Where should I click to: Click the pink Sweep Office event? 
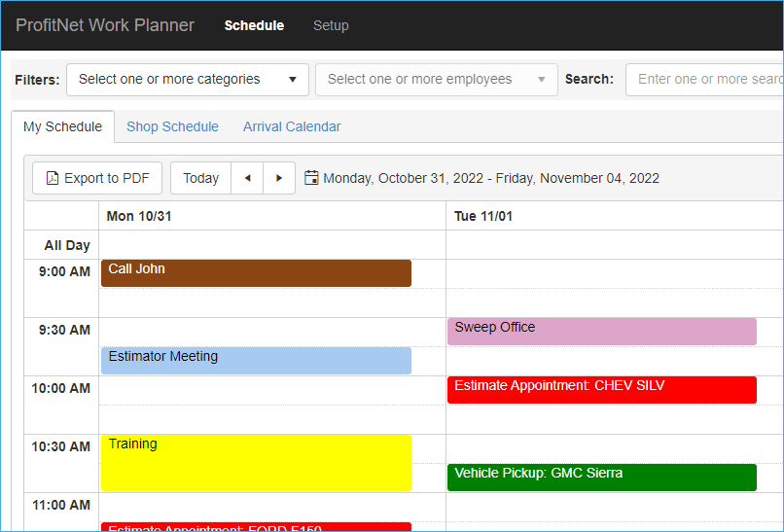(601, 331)
